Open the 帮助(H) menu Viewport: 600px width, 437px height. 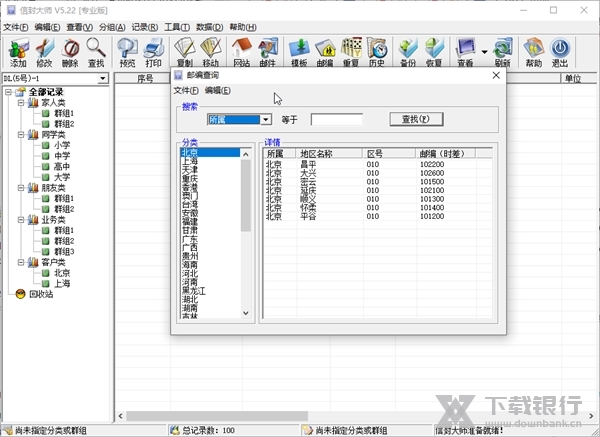click(243, 27)
